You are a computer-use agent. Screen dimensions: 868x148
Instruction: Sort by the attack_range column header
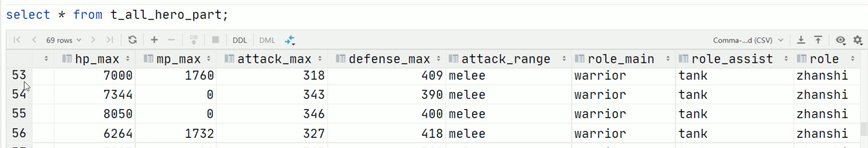click(506, 59)
